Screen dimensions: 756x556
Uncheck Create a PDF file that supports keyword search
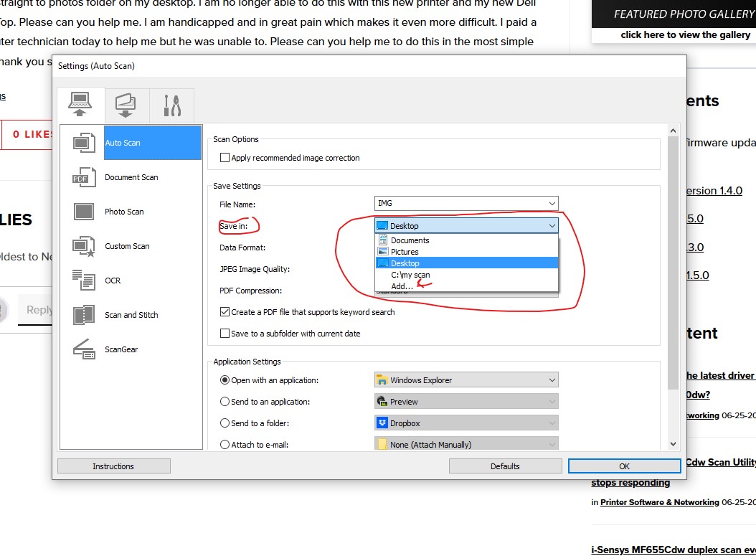tap(226, 311)
